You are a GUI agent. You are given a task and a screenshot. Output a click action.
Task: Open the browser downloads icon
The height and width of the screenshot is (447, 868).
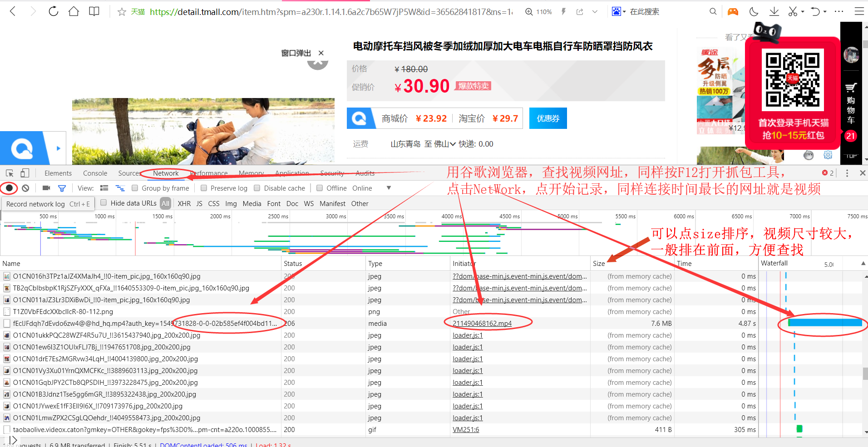tap(774, 11)
